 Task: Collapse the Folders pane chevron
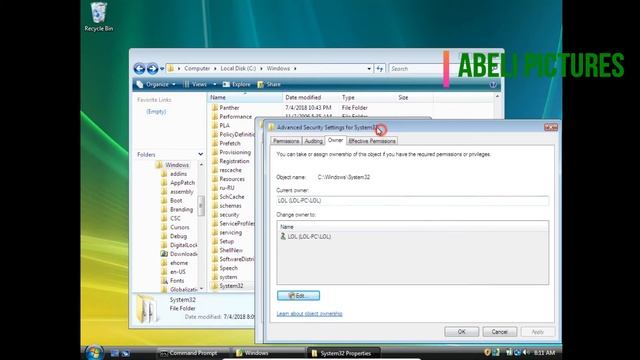tap(200, 154)
